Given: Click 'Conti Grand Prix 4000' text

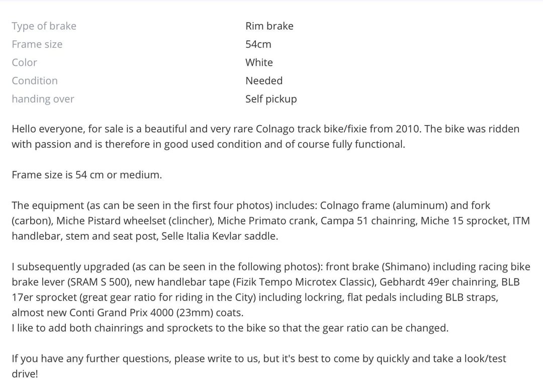Looking at the screenshot, I should (x=122, y=313).
